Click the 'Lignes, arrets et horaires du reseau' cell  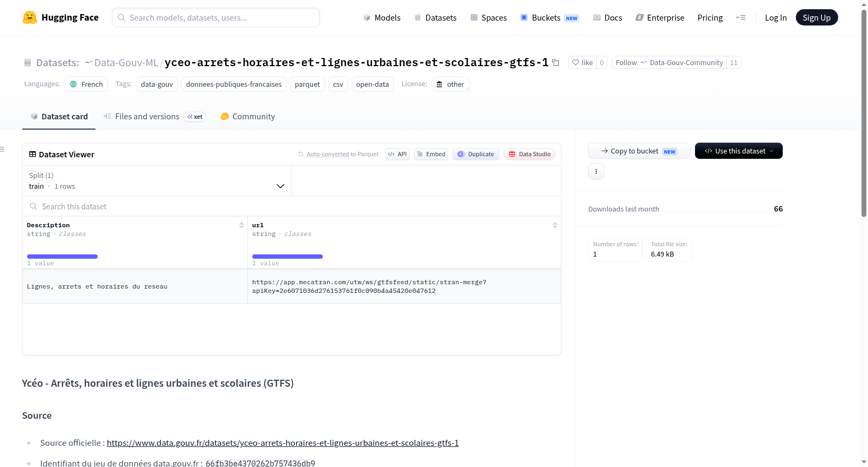135,286
